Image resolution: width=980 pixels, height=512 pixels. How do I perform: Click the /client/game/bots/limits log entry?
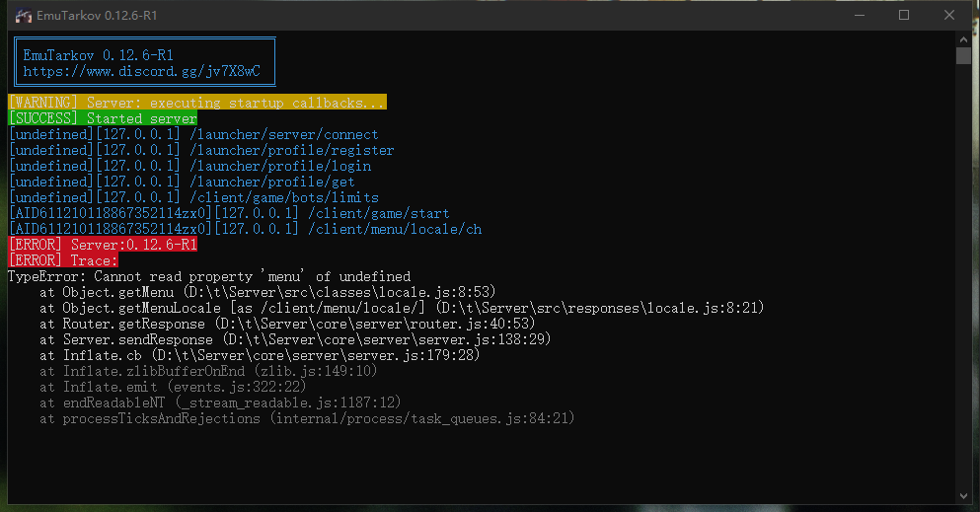[193, 197]
